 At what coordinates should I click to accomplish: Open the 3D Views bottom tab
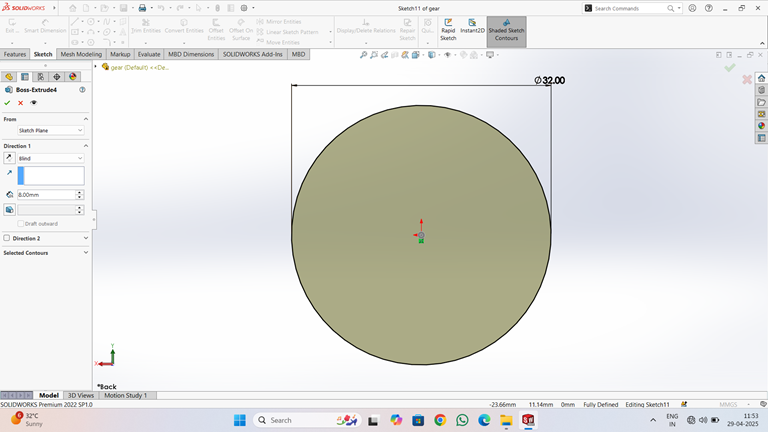point(81,395)
